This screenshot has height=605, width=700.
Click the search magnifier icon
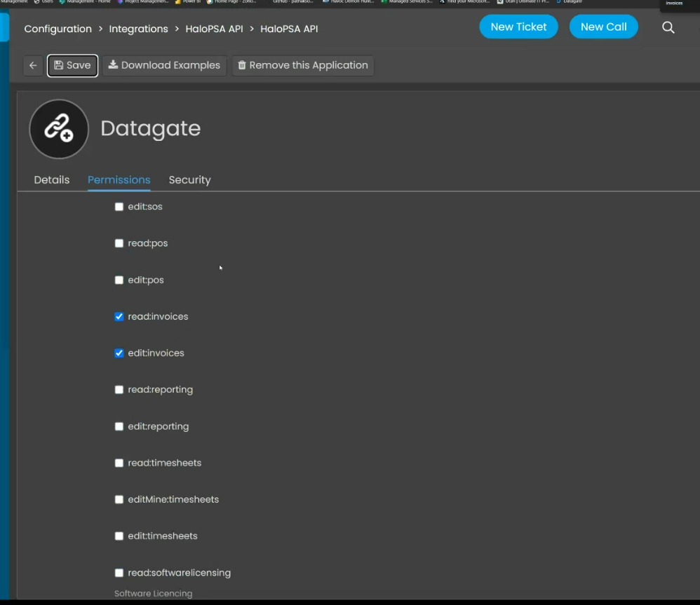[x=668, y=27]
